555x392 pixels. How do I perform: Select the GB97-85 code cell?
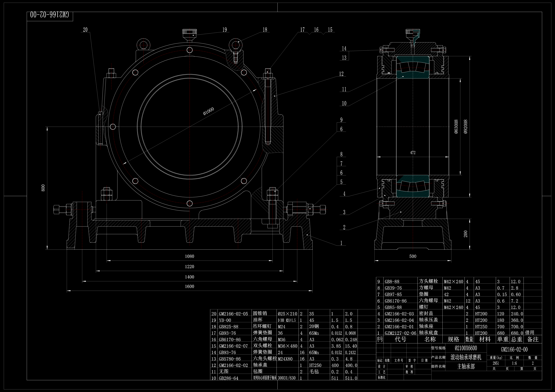click(x=393, y=294)
